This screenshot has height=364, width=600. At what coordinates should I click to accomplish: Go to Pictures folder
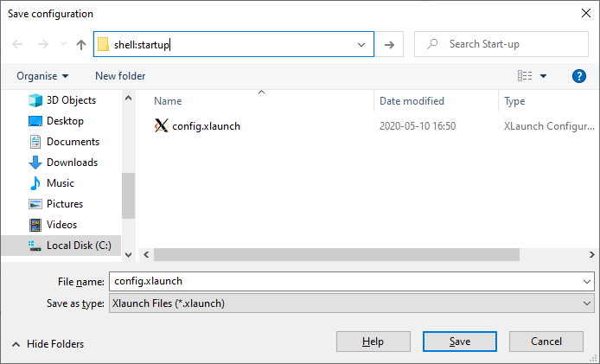(x=65, y=204)
